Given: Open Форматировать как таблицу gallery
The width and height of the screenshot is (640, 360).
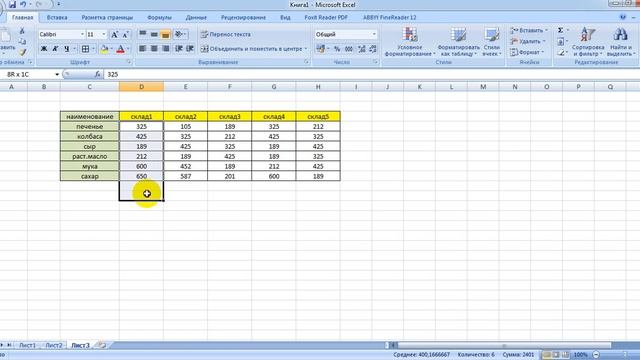Looking at the screenshot, I should coord(458,42).
